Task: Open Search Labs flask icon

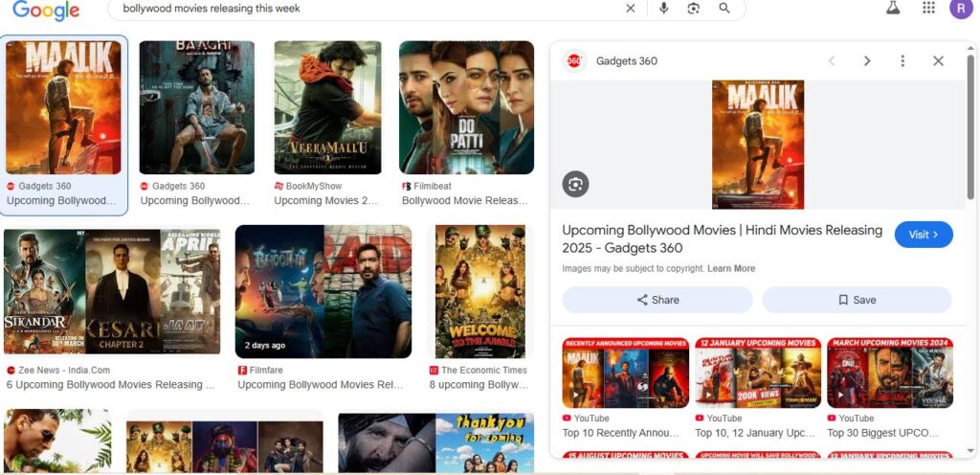Action: pos(893,8)
